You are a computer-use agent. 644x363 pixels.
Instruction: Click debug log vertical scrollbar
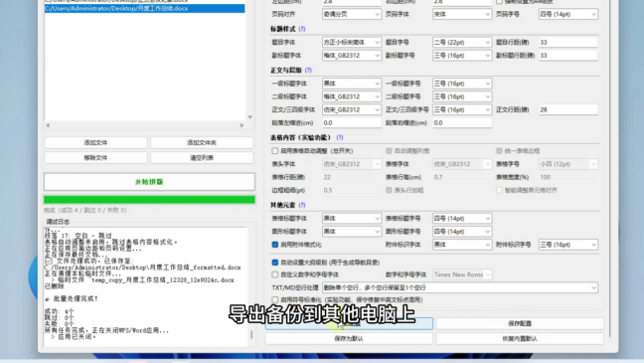[251, 334]
